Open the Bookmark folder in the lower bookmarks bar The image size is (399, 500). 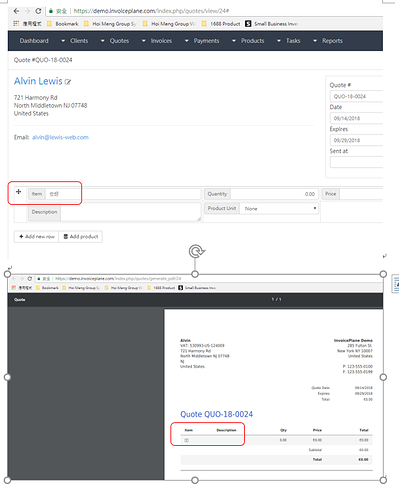click(x=47, y=288)
